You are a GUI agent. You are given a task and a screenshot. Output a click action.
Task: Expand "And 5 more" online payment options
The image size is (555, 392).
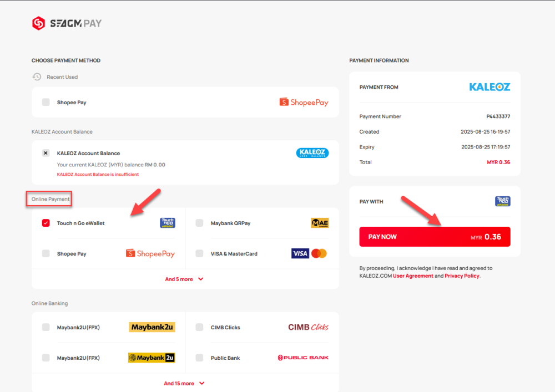pos(184,279)
